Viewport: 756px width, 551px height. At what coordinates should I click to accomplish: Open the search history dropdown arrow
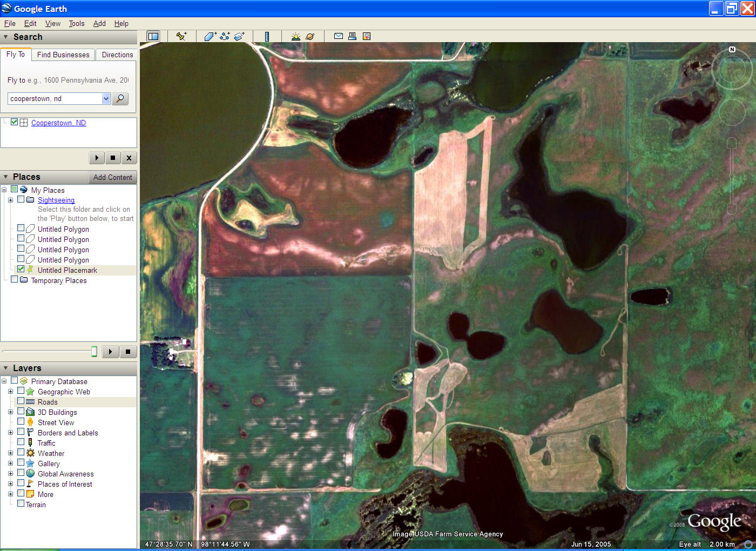[106, 98]
